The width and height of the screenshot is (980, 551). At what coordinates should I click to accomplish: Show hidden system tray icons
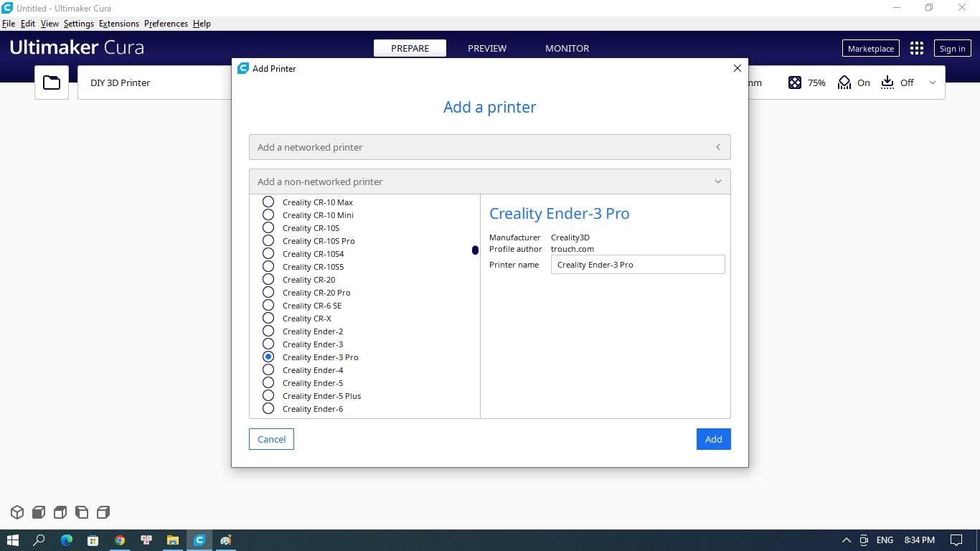click(846, 540)
